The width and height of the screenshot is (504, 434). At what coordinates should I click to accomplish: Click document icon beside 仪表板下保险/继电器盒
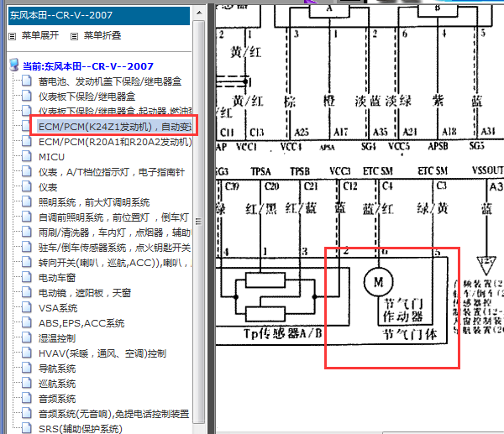click(x=27, y=96)
